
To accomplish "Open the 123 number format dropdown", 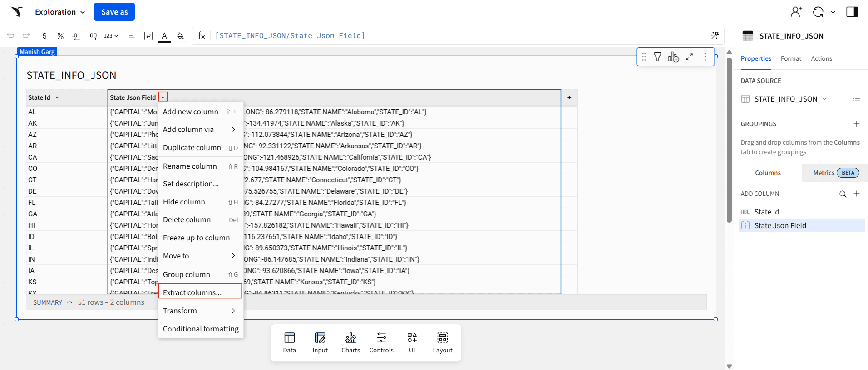I will point(111,36).
